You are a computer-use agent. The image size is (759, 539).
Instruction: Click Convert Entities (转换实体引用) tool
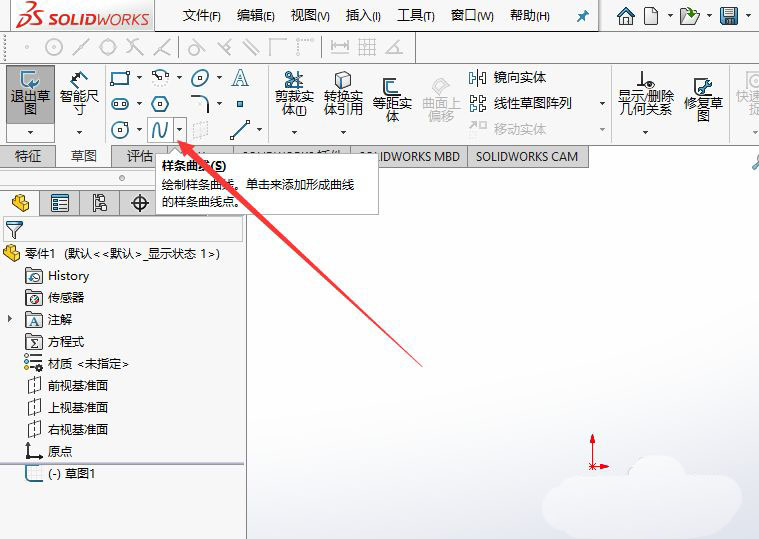[x=343, y=95]
